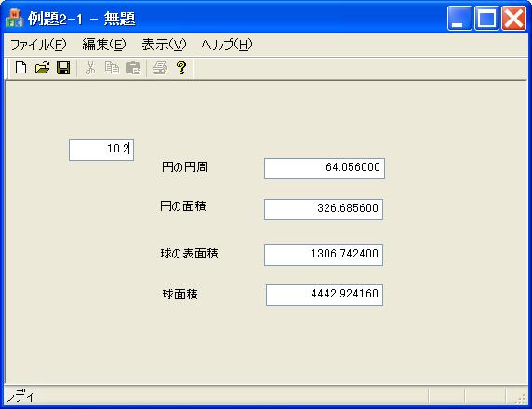The image size is (532, 409).
Task: Open the 表示(V) menu
Action: pyautogui.click(x=164, y=45)
